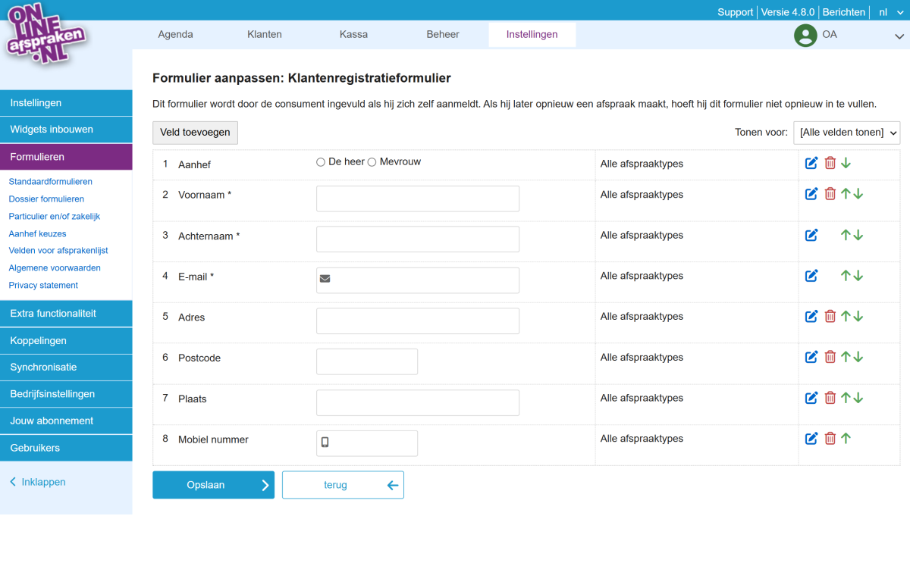Open the Tonen voor dropdown

pyautogui.click(x=846, y=133)
